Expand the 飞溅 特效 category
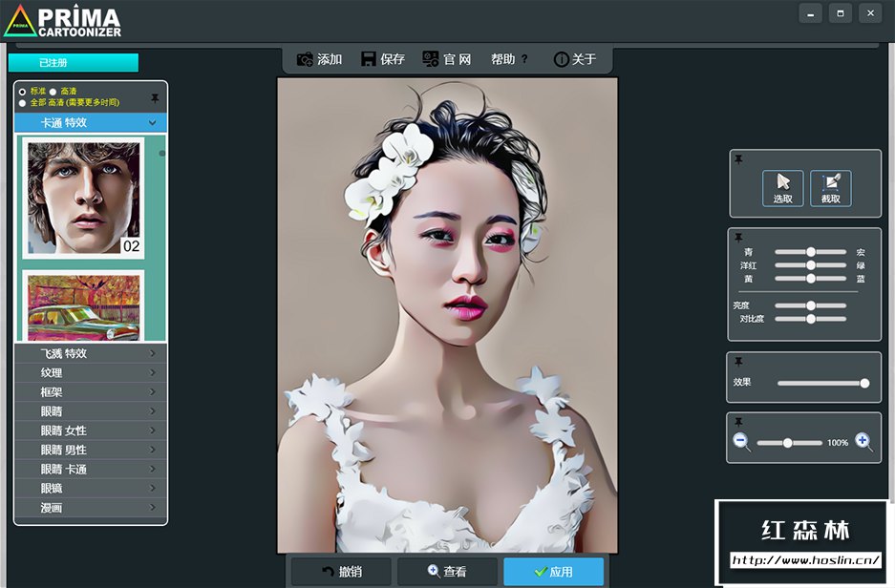The height and width of the screenshot is (588, 895). tap(91, 353)
